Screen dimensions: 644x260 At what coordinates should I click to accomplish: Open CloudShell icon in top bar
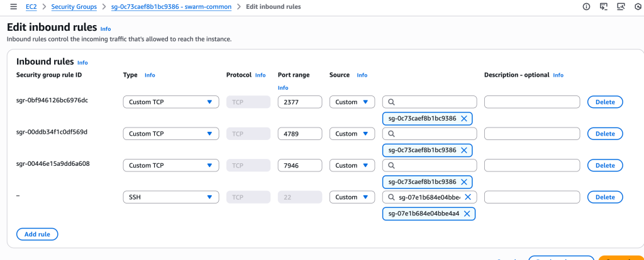pyautogui.click(x=604, y=7)
